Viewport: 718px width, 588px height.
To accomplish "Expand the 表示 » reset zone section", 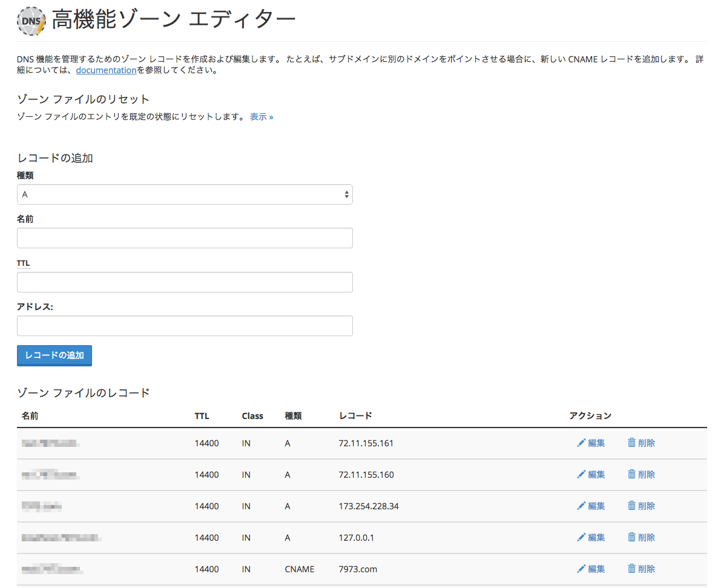I will 262,117.
